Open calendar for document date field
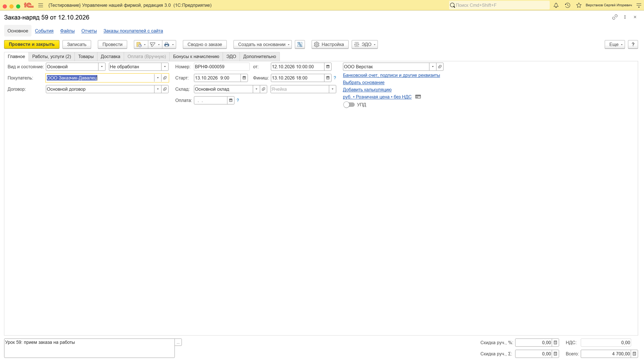This screenshot has width=644, height=362. [x=328, y=67]
